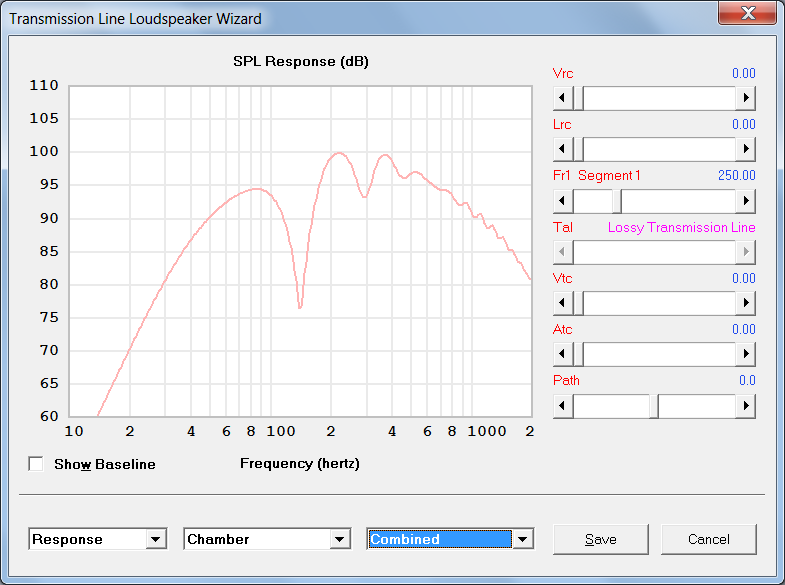The width and height of the screenshot is (785, 585).
Task: Decrease Vrc with its left arrow
Action: pos(563,98)
